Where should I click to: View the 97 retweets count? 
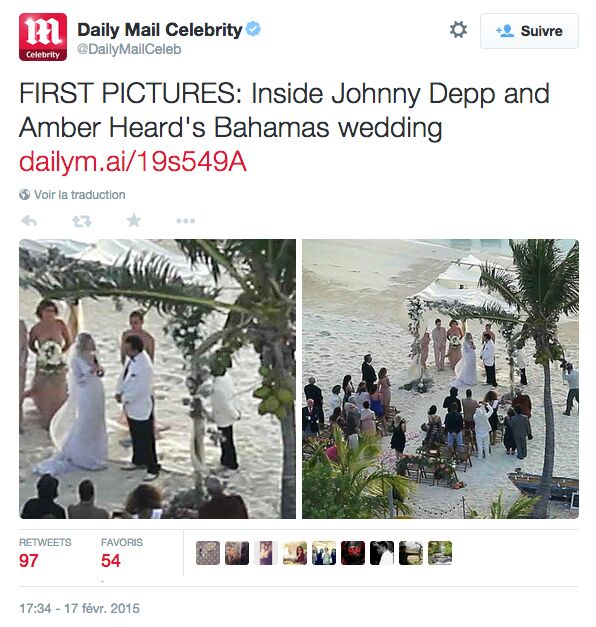(29, 561)
